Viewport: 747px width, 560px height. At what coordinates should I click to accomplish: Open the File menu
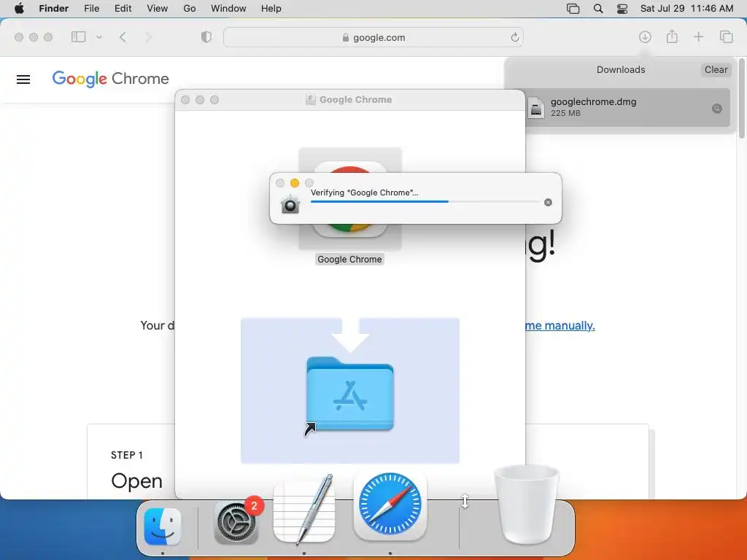tap(91, 9)
